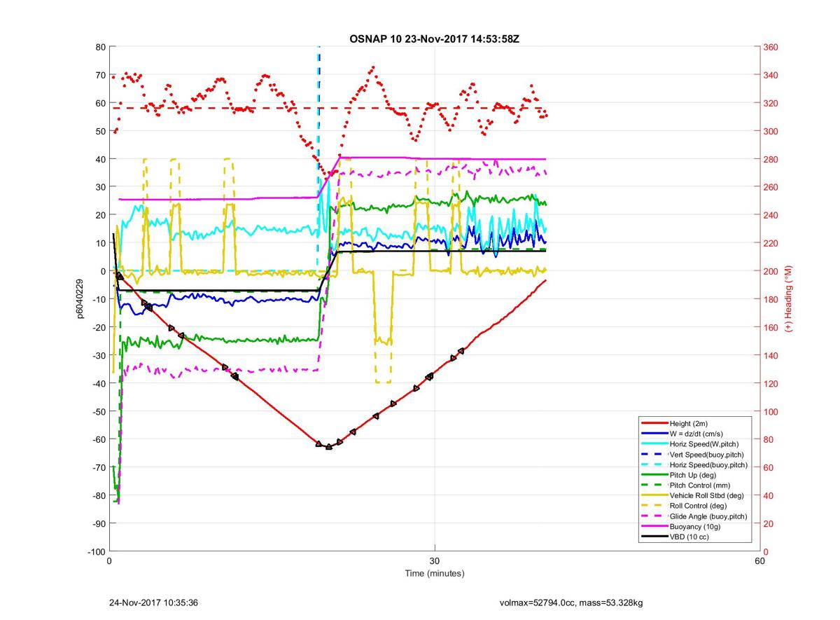This screenshot has height=620, width=840.
Task: Click the '220' heading axis tick label
Action: 769,243
